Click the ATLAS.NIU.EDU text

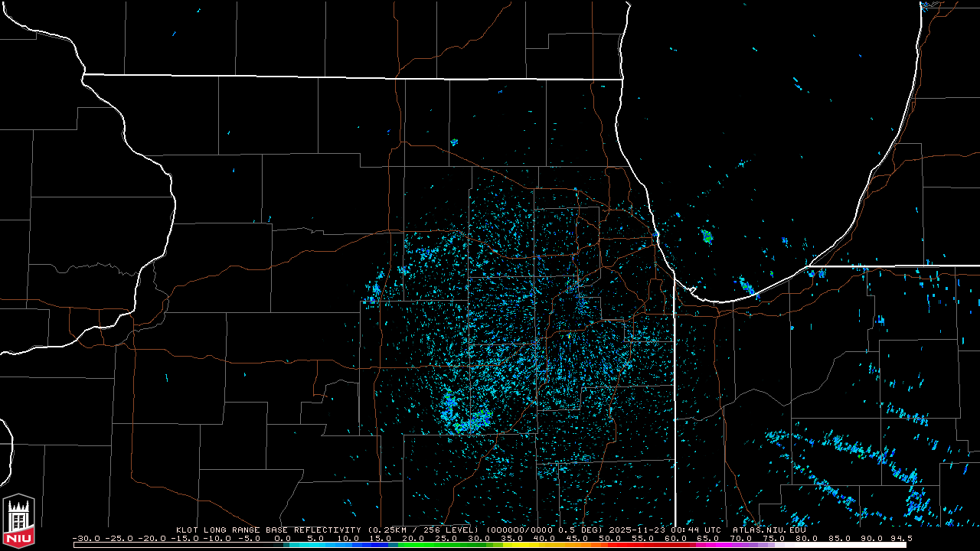[x=769, y=530]
